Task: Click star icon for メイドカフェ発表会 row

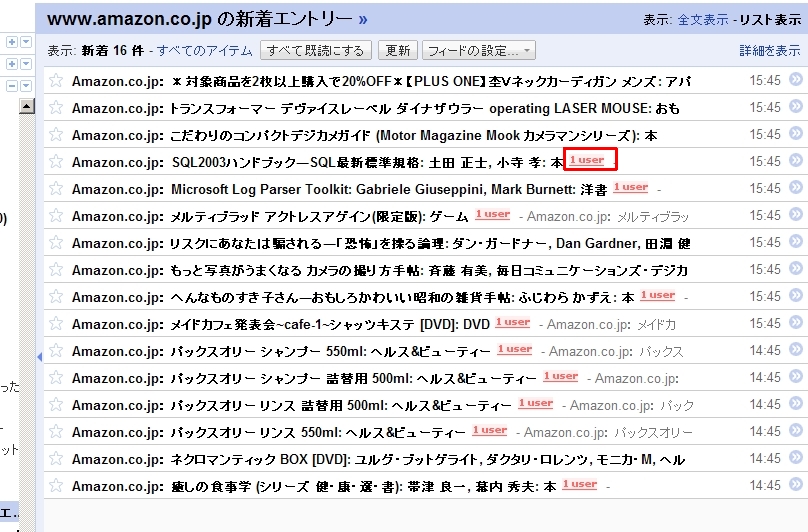Action: coord(56,323)
